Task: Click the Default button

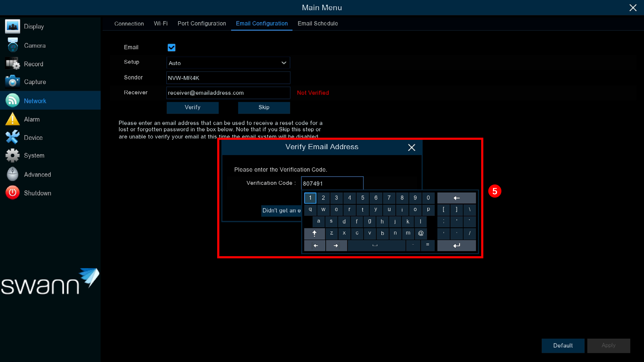Action: [x=562, y=345]
